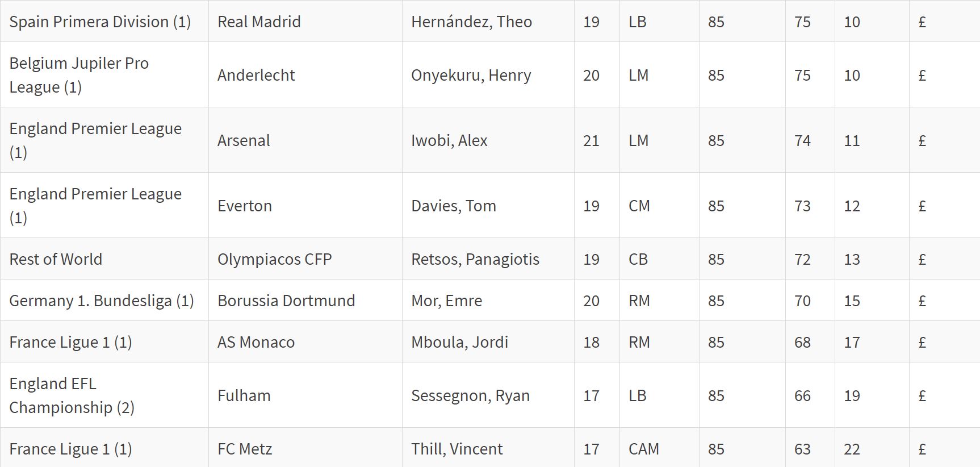This screenshot has width=980, height=467.
Task: Click the Retsos, Panagiotis player name
Action: 475,259
